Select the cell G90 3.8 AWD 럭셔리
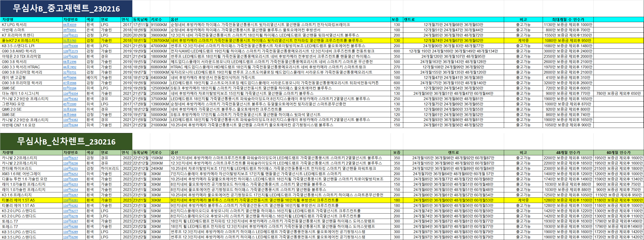 [31, 51]
